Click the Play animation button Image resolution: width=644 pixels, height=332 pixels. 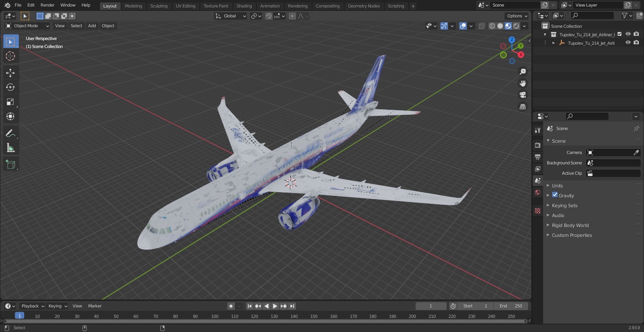click(275, 306)
